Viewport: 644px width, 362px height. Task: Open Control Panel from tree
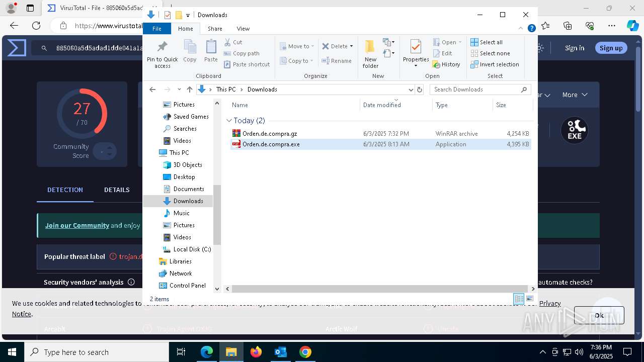click(x=182, y=286)
